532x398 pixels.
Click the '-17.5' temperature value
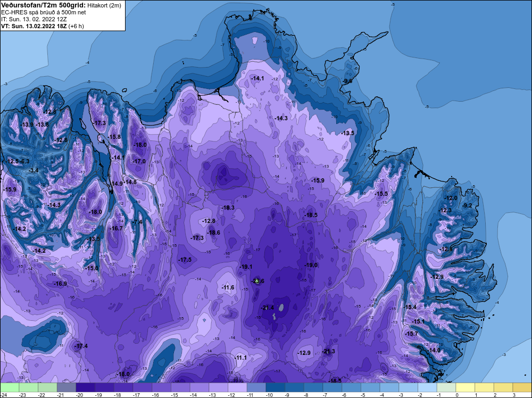click(185, 260)
